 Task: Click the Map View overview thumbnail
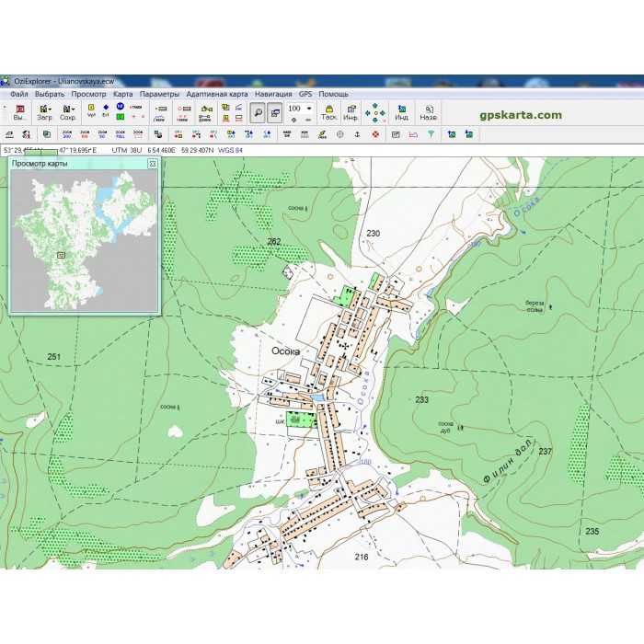(84, 241)
